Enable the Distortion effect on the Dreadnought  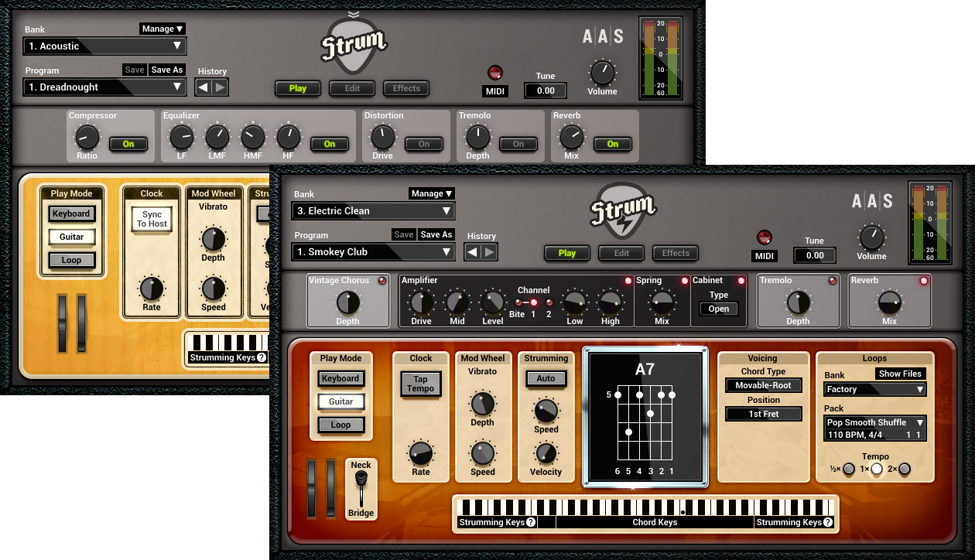[424, 144]
